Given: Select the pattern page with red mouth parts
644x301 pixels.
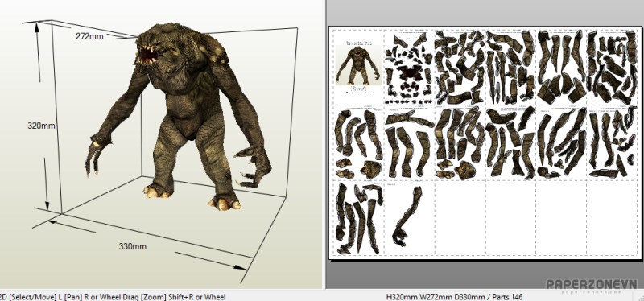Looking at the screenshot, I should point(409,67).
